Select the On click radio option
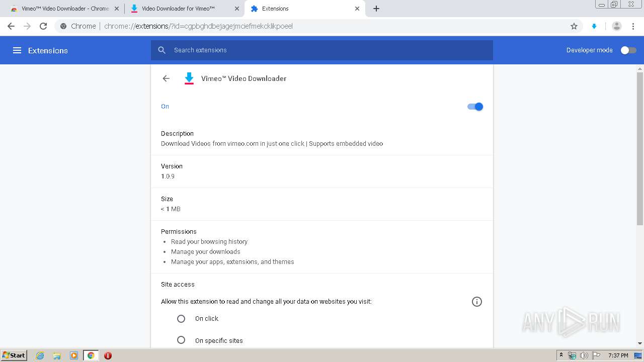 [181, 319]
